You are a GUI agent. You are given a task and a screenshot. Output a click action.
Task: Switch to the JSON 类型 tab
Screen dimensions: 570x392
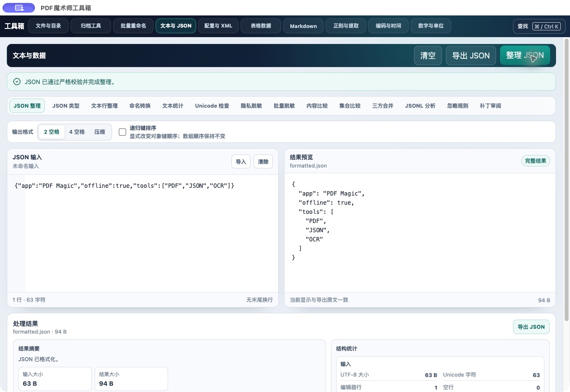[x=66, y=106]
